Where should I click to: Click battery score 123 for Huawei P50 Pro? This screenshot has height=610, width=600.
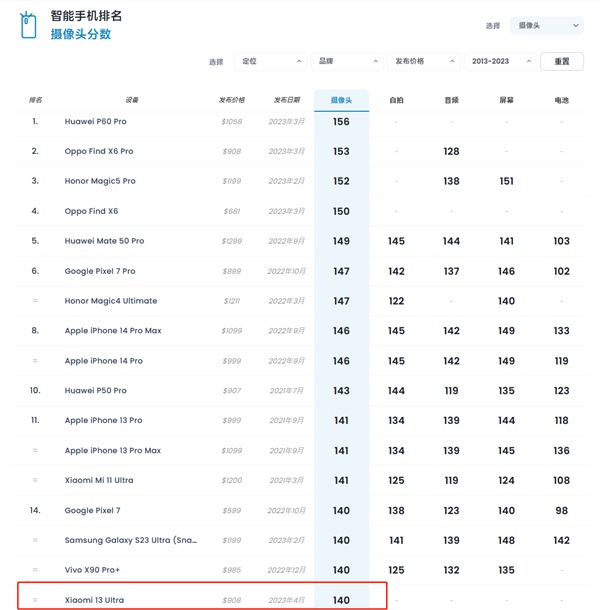tap(561, 391)
